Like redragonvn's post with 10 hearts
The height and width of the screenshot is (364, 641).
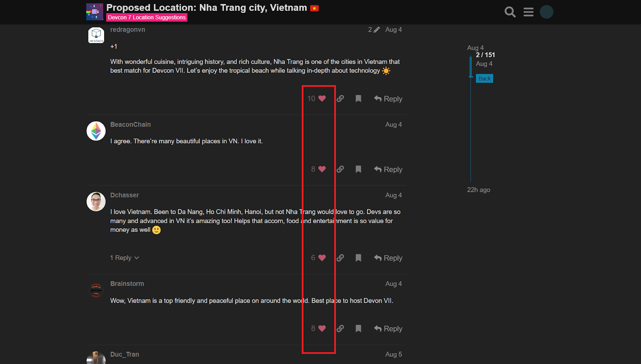tap(322, 99)
